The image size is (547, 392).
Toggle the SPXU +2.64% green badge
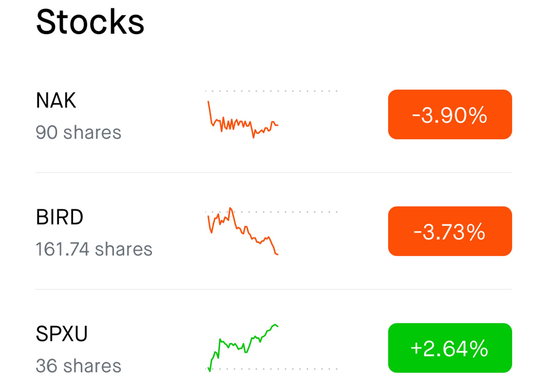point(450,348)
